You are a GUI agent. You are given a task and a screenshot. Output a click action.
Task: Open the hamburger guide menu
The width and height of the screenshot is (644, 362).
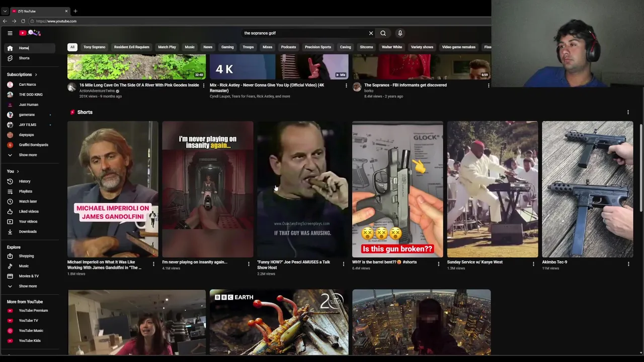[10, 33]
